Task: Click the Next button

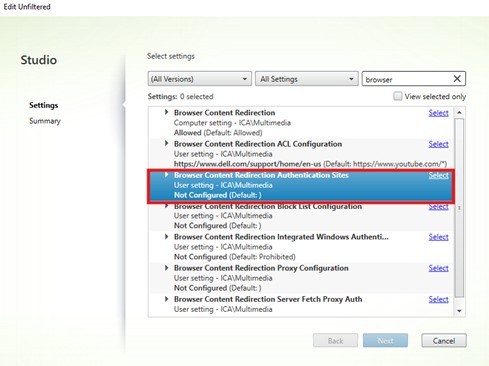Action: click(385, 341)
